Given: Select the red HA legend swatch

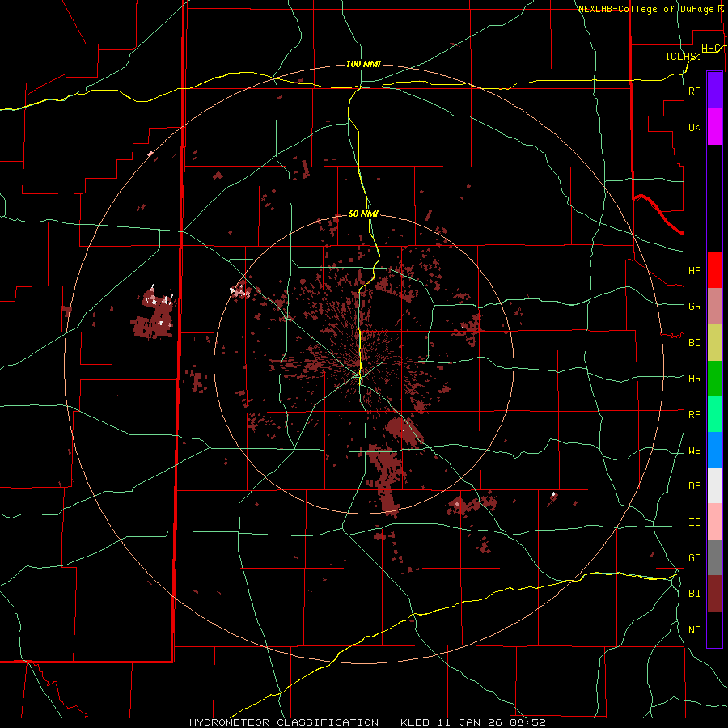Looking at the screenshot, I should [x=714, y=270].
